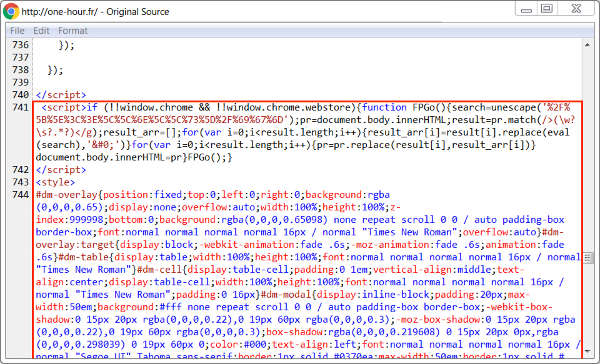Select line number 742

[21, 170]
